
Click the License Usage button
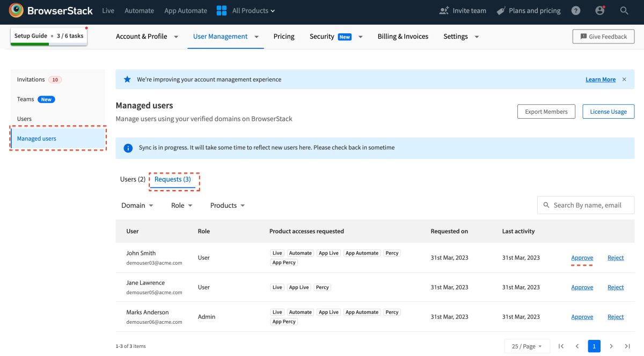click(x=609, y=112)
